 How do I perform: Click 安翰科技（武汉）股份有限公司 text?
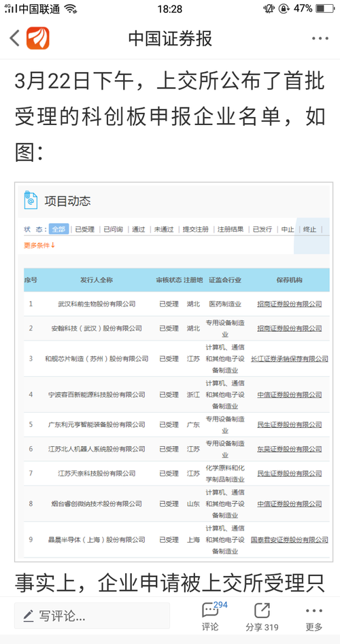point(97,328)
